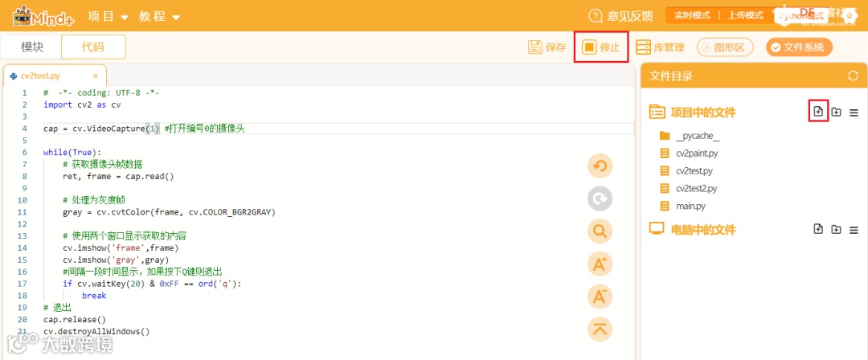Switch to 上传模式
The height and width of the screenshot is (360, 868).
pos(745,15)
